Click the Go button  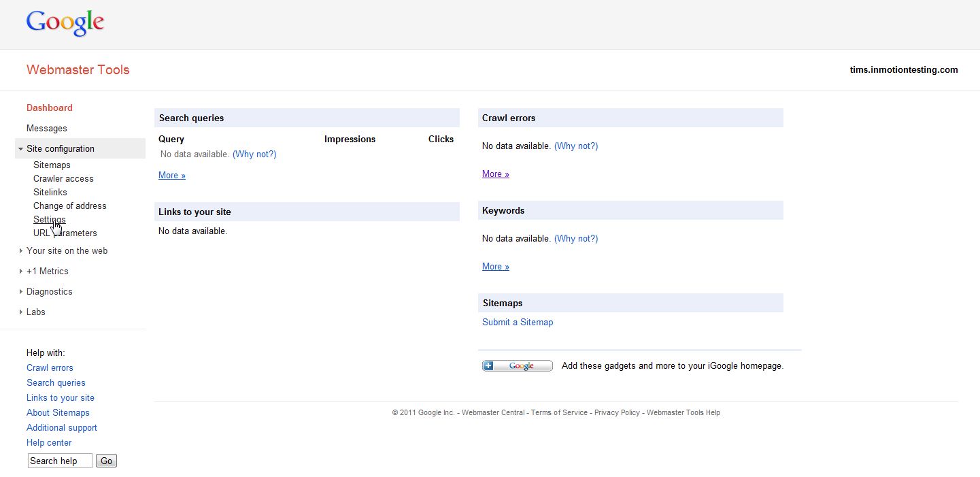coord(107,461)
